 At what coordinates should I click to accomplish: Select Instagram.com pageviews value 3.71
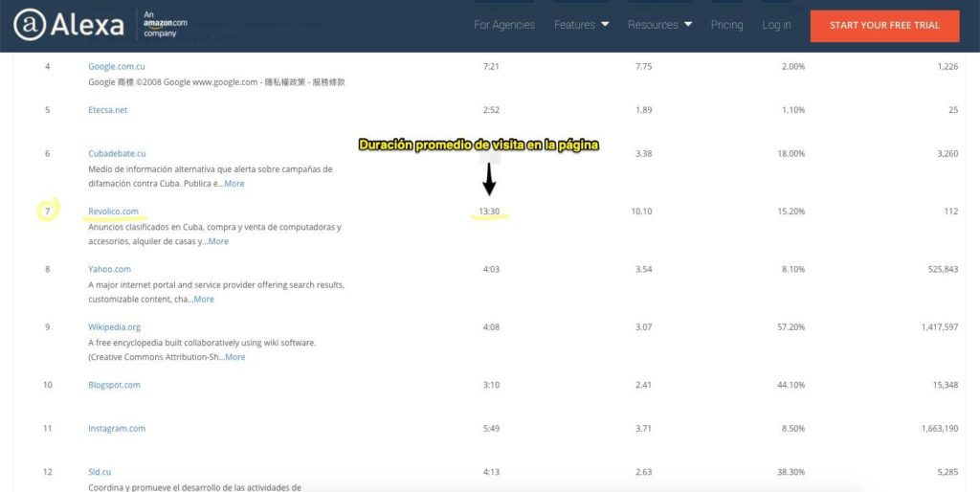tap(644, 429)
